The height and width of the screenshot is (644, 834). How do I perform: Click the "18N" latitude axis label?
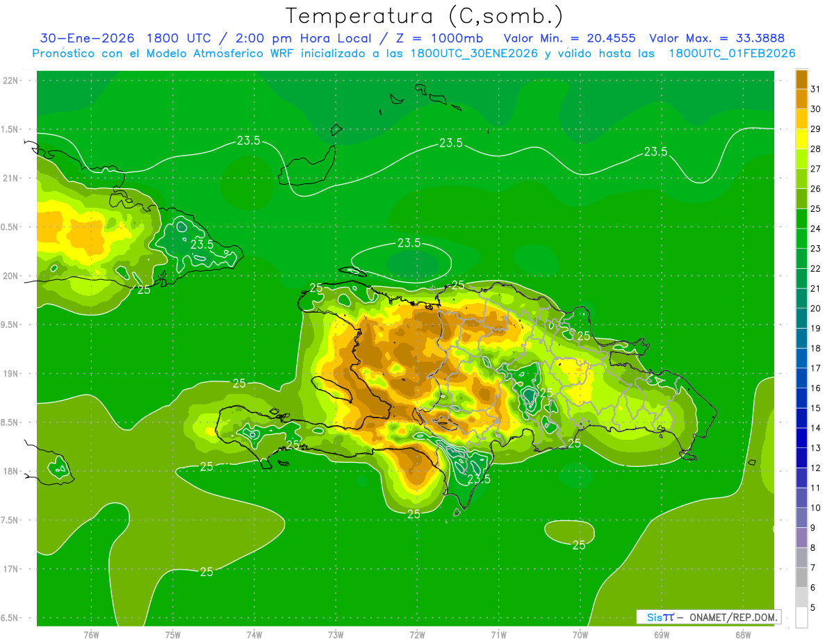11,472
